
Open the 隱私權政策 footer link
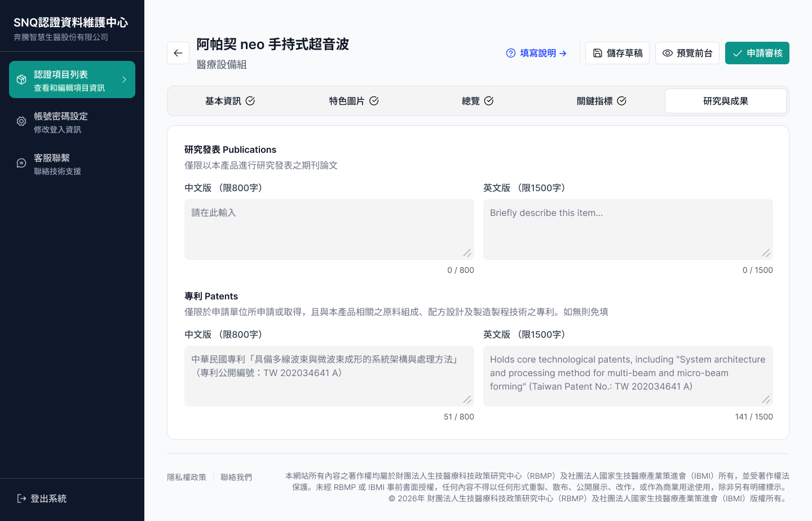point(187,476)
